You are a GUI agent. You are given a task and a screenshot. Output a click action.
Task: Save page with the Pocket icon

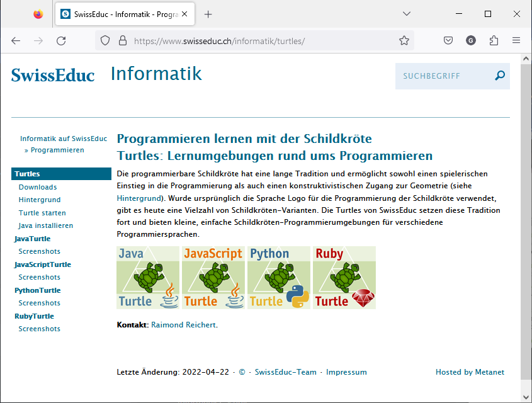coord(448,40)
